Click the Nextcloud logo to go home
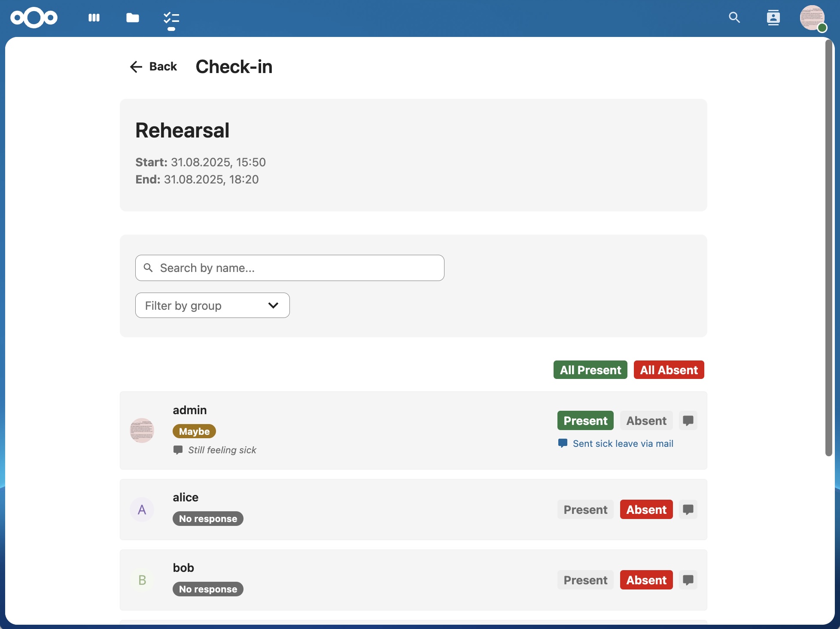Screen dimensions: 840x629 pyautogui.click(x=33, y=18)
